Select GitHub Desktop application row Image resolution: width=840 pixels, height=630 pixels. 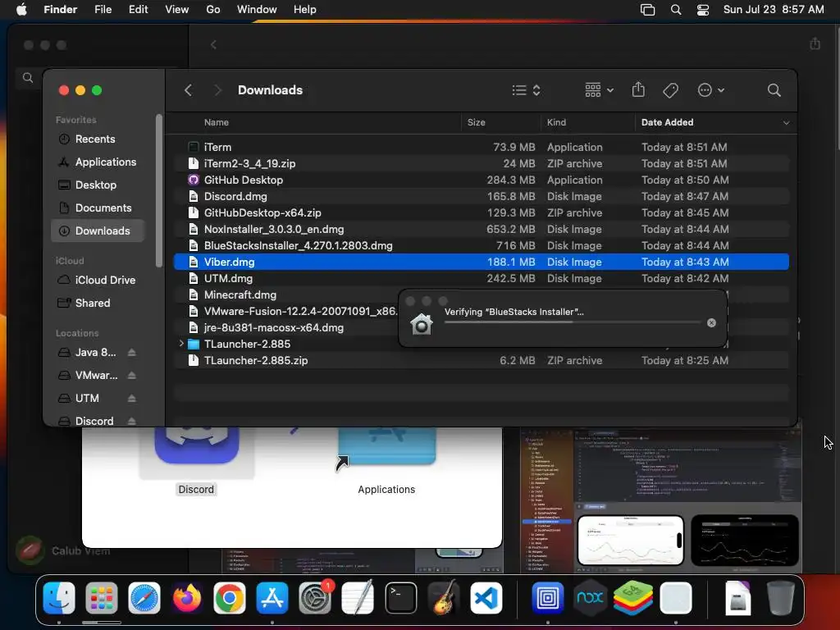coord(481,180)
